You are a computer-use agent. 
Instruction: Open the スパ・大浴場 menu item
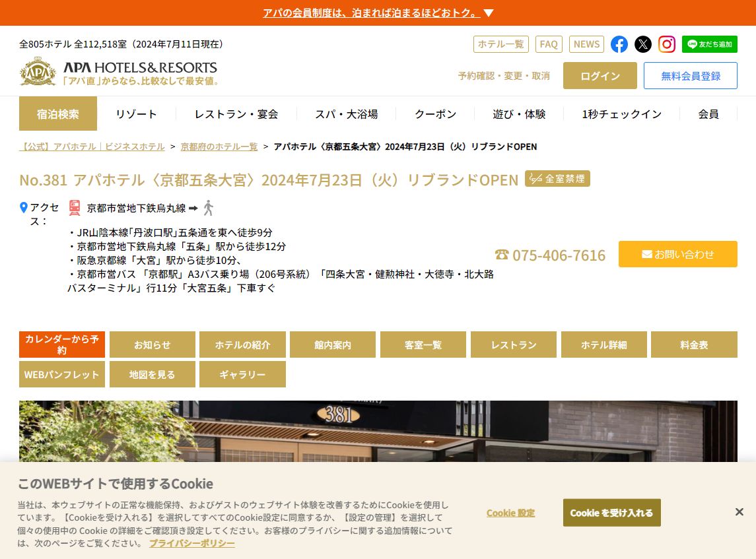point(346,114)
